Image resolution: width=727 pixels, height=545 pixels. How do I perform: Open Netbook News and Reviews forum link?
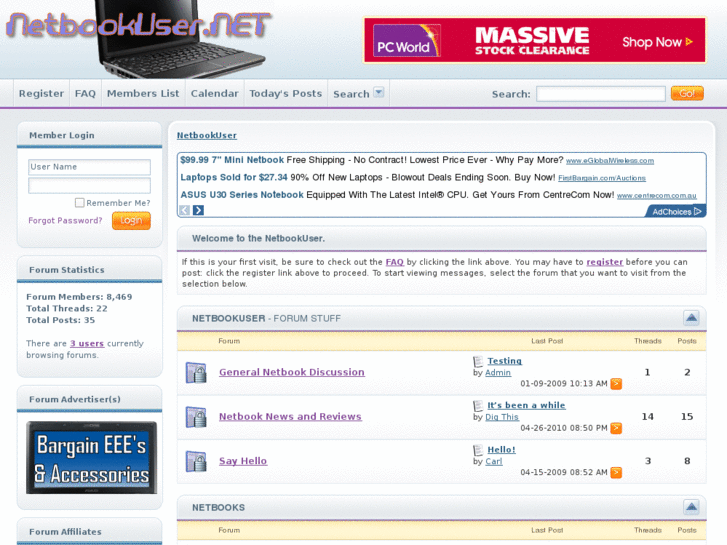pos(290,417)
